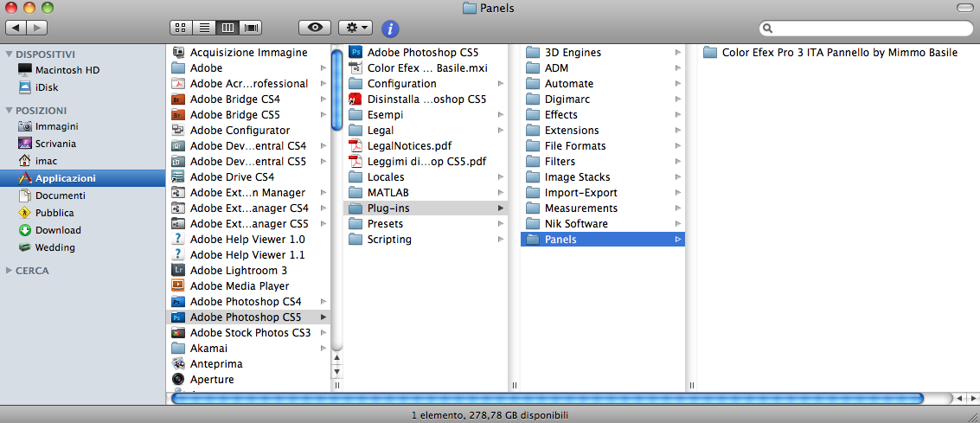Select LegalNotices.pdf file
980x423 pixels.
point(426,145)
